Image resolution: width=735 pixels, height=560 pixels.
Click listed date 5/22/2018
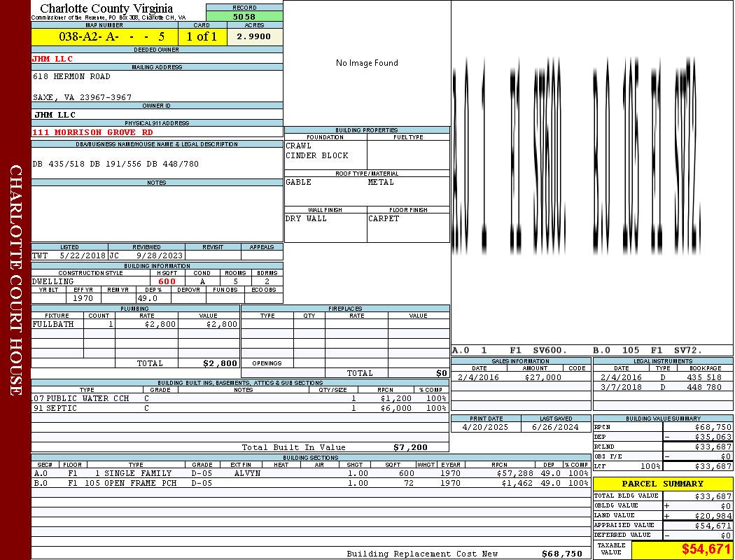coord(83,256)
